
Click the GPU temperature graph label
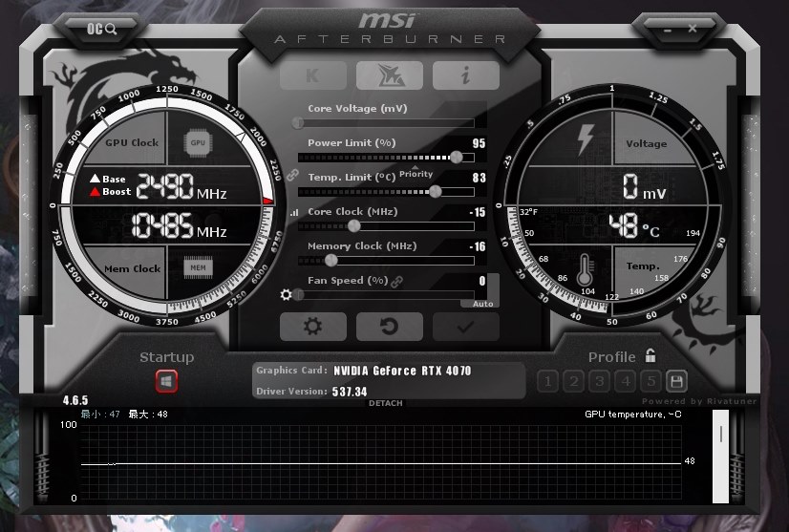[633, 415]
